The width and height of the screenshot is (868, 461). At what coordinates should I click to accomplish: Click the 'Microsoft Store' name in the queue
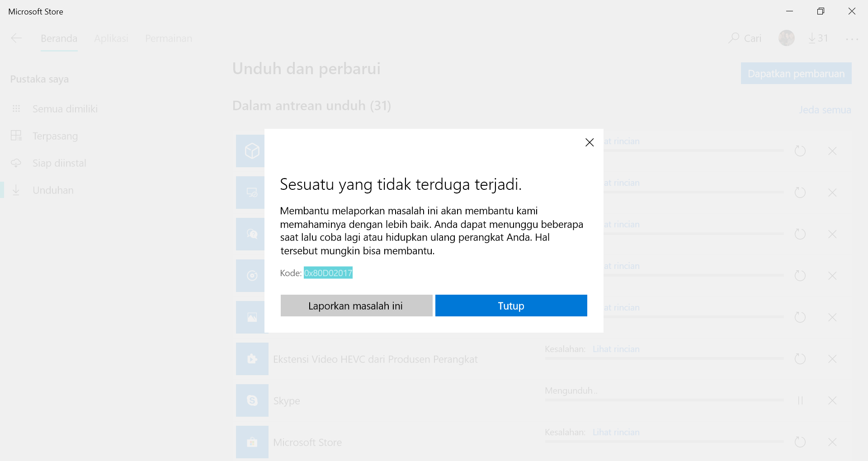(x=307, y=442)
